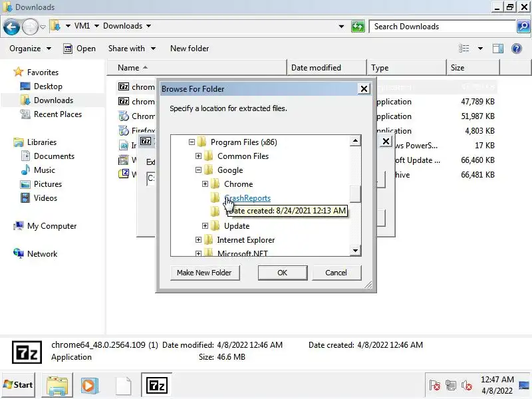This screenshot has width=532, height=399.
Task: Click the Search Downloads field
Action: click(442, 27)
